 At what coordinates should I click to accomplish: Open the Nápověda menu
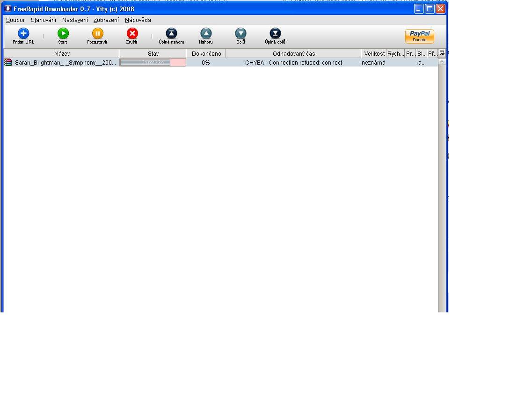[x=138, y=20]
